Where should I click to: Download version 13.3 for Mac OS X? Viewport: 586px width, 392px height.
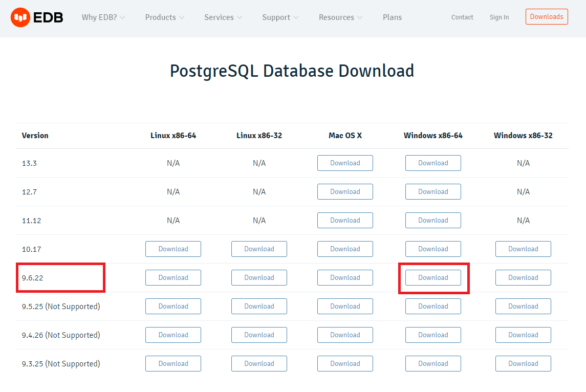[x=345, y=163]
